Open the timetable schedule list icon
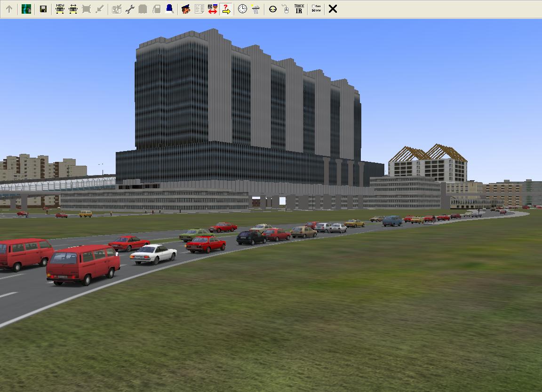Screen dimensions: 542x392 pyautogui.click(x=199, y=9)
